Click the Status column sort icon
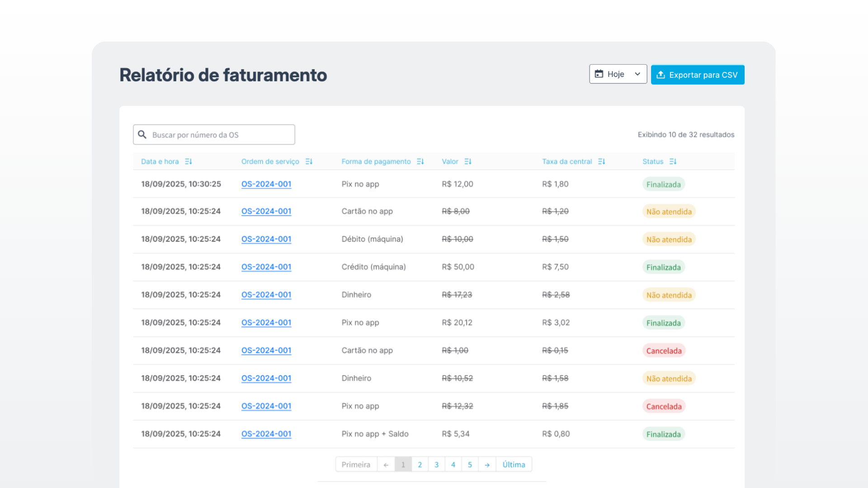 673,161
